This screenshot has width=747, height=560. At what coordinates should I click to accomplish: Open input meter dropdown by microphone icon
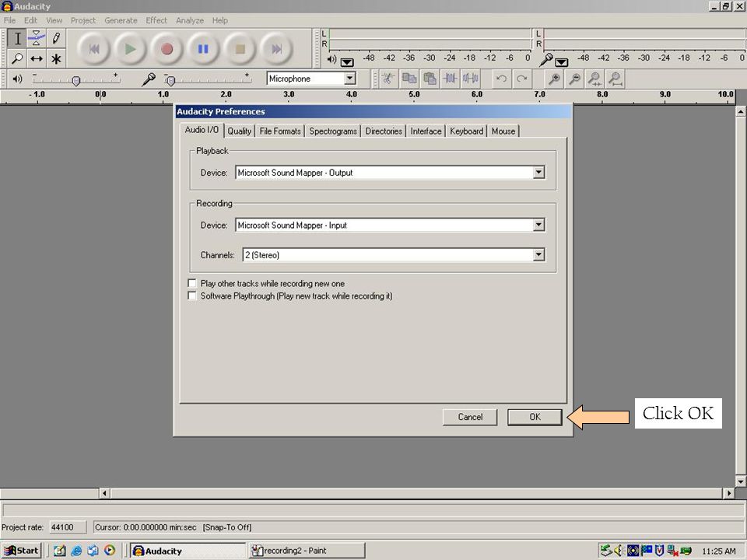tap(561, 62)
